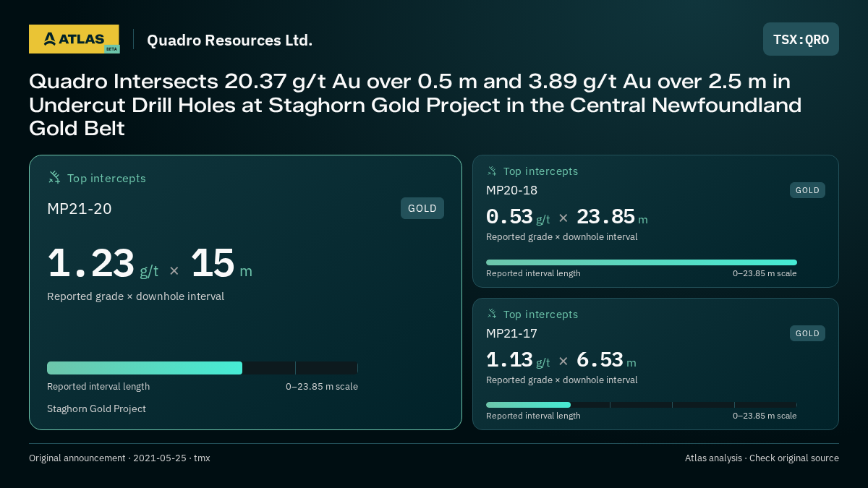Image resolution: width=868 pixels, height=488 pixels.
Task: Click "Atlas analysis · Check original source" text
Action: [762, 458]
